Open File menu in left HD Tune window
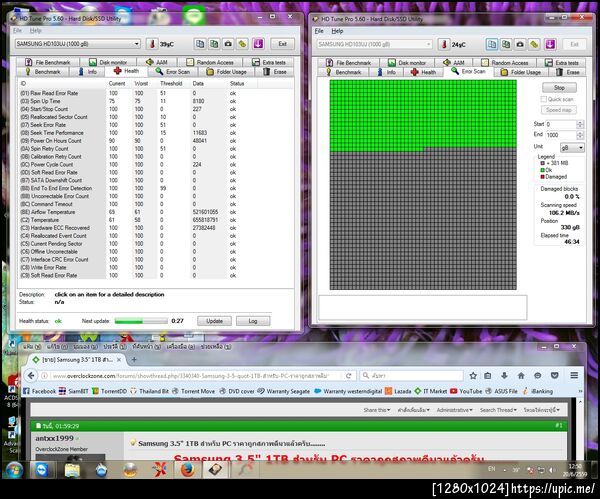This screenshot has height=499, width=600. [17, 31]
